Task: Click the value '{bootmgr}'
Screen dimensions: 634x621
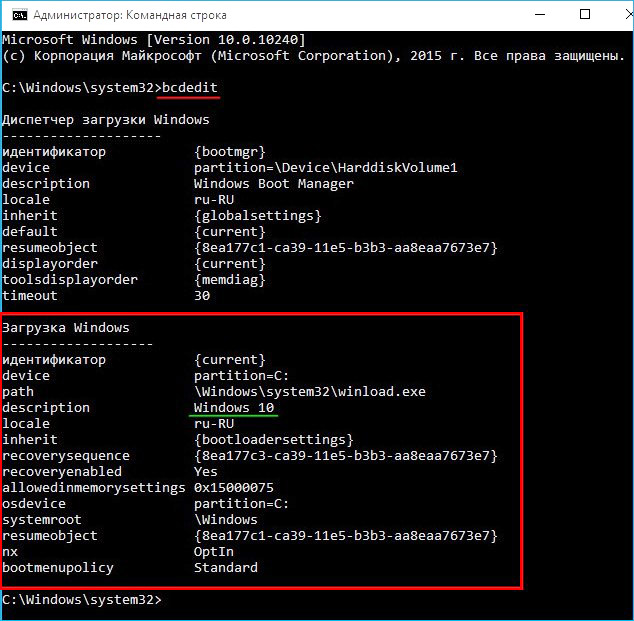Action: (x=230, y=152)
